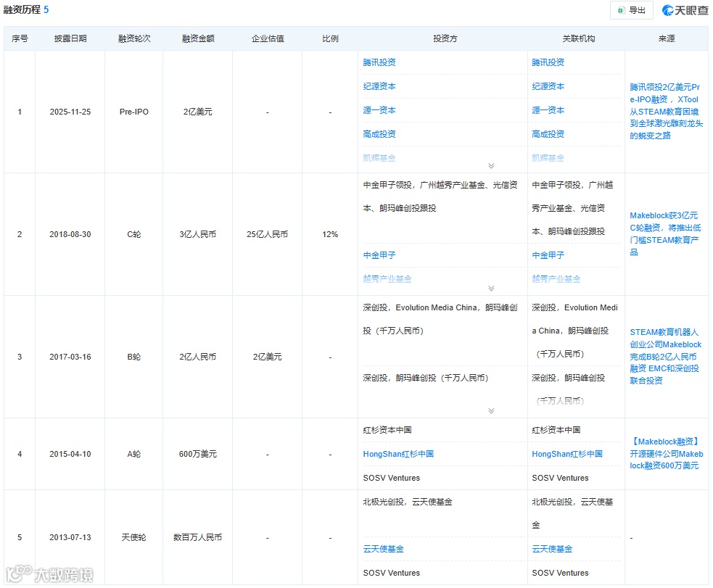Image resolution: width=713 pixels, height=588 pixels.
Task: Click the 12% ratio cell
Action: 330,234
